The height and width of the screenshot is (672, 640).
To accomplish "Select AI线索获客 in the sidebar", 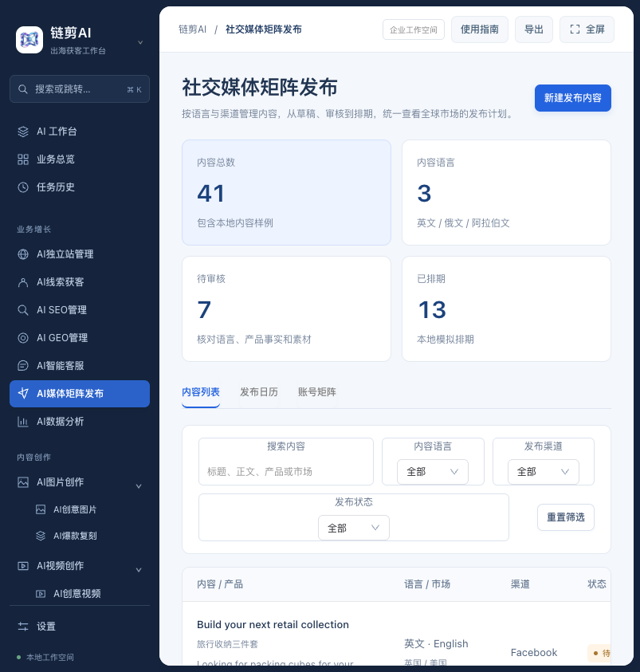I will pyautogui.click(x=80, y=282).
